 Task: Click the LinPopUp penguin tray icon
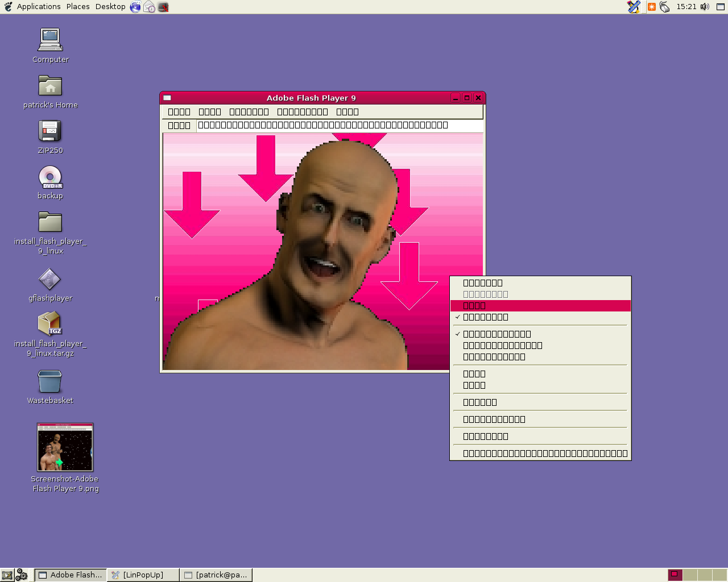point(634,7)
